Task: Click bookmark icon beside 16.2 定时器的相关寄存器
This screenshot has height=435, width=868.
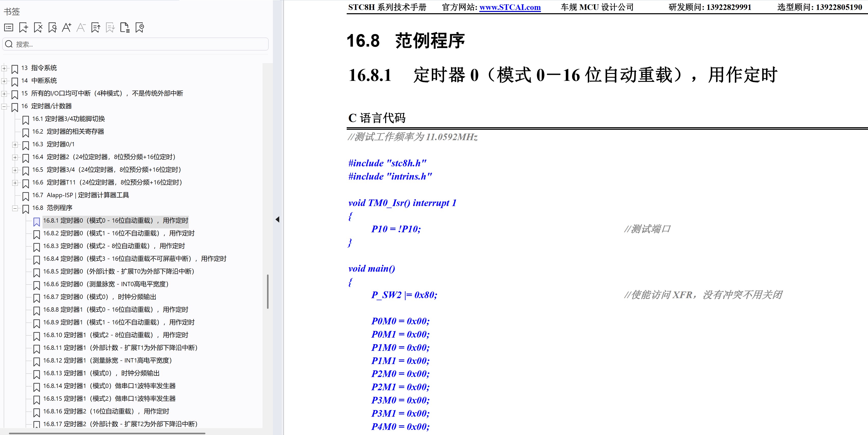Action: click(26, 133)
